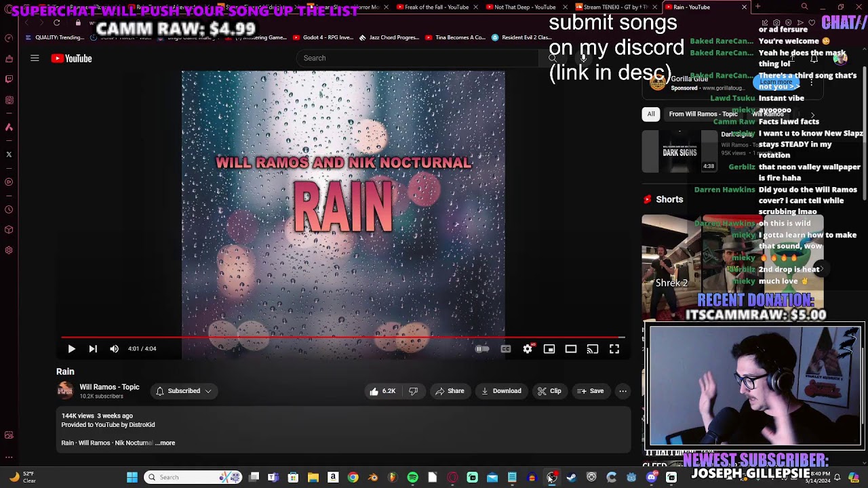Click the taskbar Search box
Viewport: 868px width, 488px height.
pos(194,477)
